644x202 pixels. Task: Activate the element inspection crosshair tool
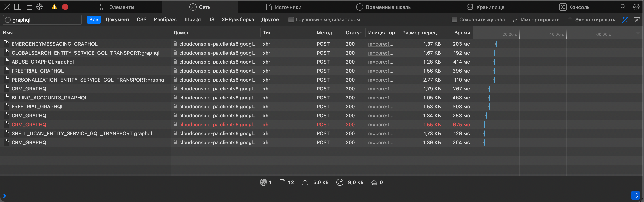(x=39, y=7)
